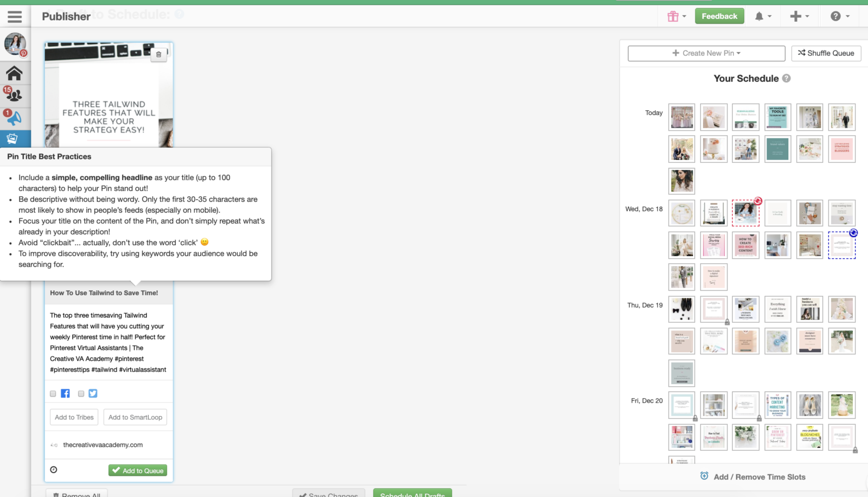Expand the bell notifications dropdown
The width and height of the screenshot is (868, 497).
[762, 16]
